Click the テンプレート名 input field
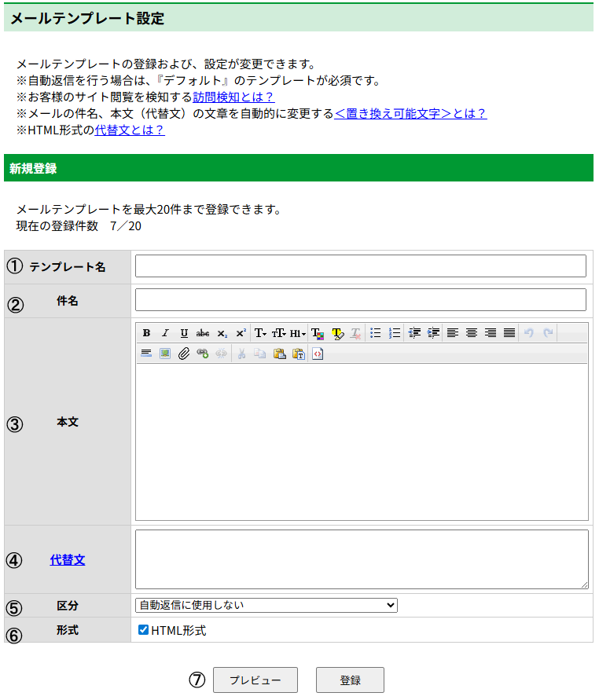 coord(361,266)
